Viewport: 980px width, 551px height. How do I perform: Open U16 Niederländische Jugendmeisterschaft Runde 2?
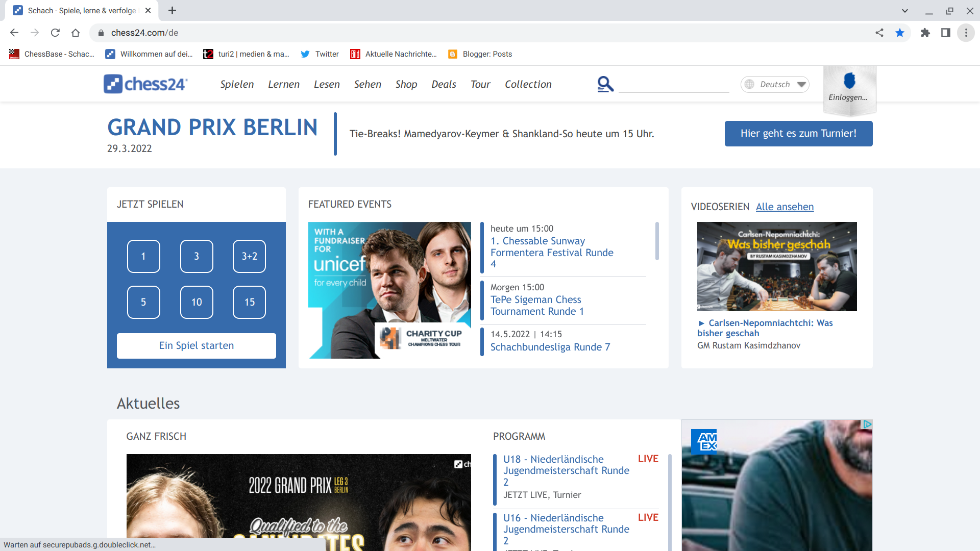(x=566, y=529)
